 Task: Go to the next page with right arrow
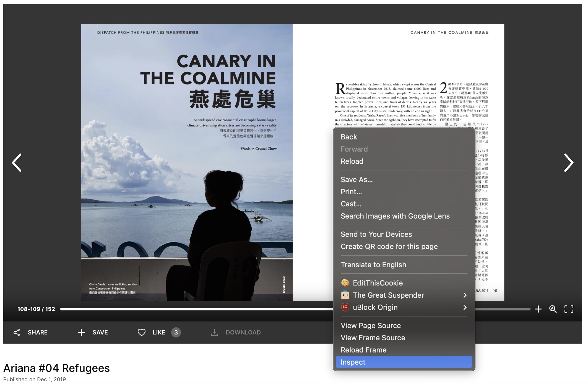coord(568,163)
